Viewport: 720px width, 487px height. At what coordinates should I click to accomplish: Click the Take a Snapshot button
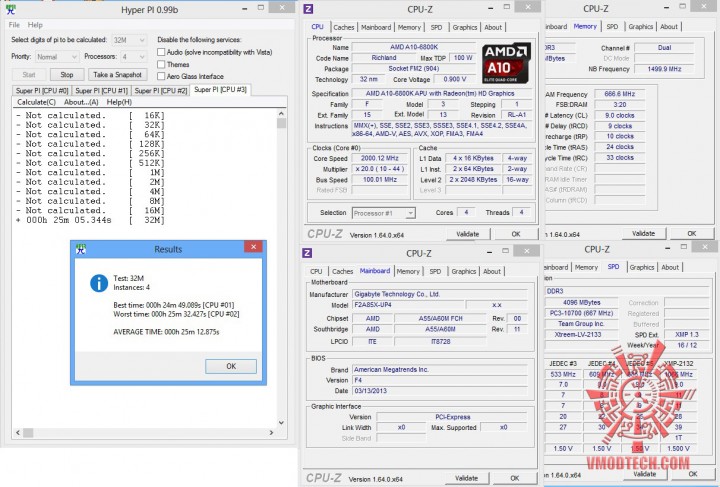(118, 74)
